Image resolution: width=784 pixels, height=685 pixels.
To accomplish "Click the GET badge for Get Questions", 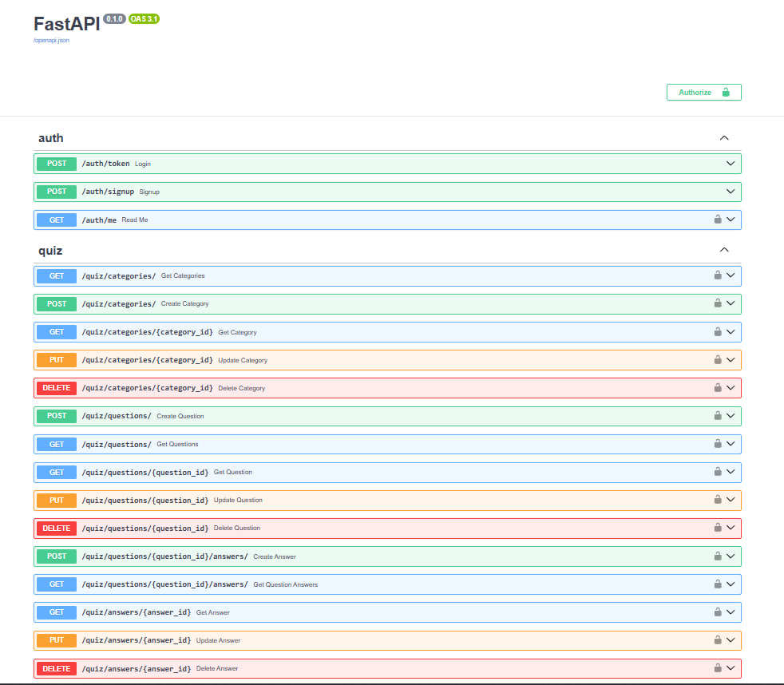I will [x=57, y=444].
